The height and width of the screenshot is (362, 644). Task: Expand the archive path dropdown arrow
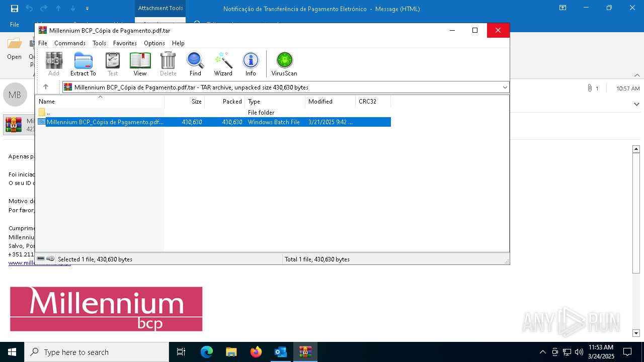pyautogui.click(x=505, y=87)
